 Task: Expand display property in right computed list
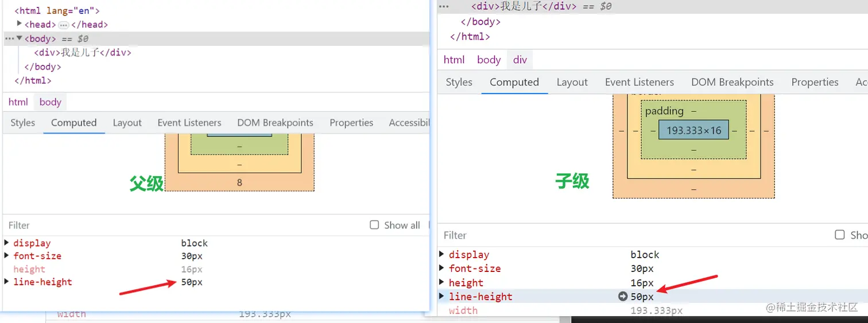[441, 254]
